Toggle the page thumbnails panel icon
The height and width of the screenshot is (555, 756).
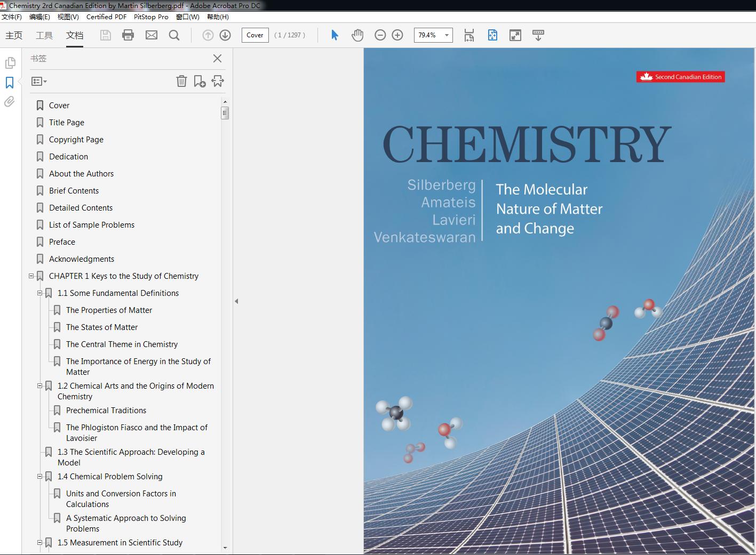point(10,63)
